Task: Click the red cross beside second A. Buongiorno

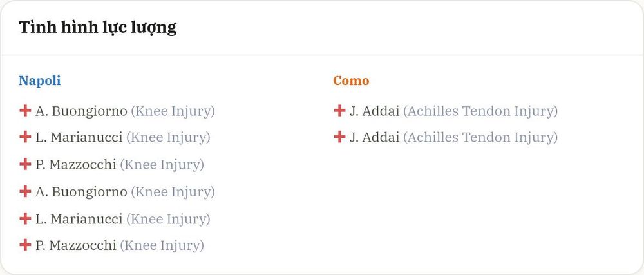Action: pyautogui.click(x=25, y=191)
